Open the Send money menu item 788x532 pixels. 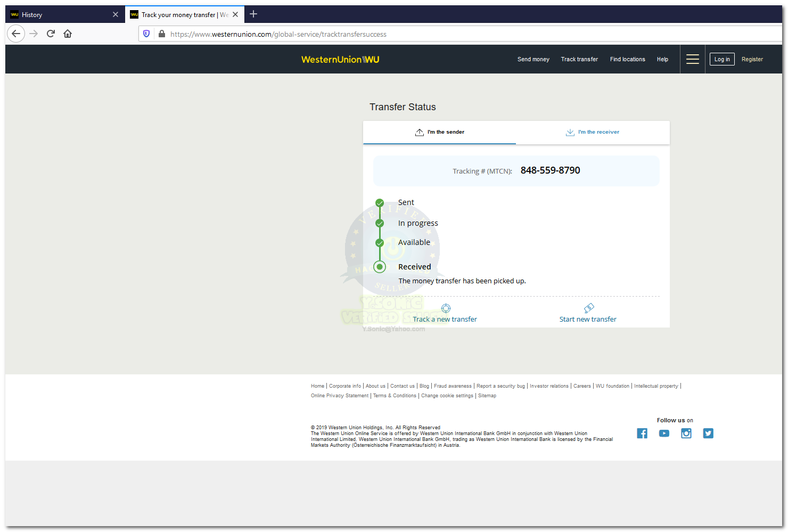coord(533,59)
